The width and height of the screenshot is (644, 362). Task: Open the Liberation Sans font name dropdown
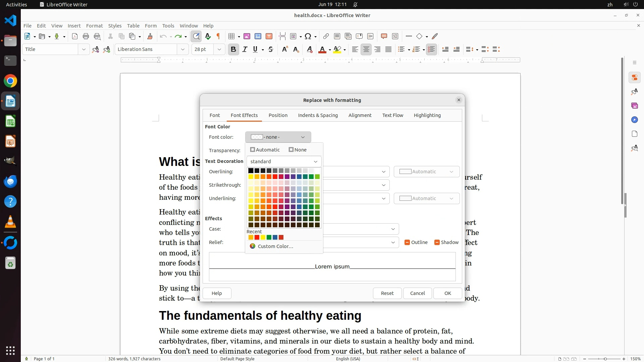183,50
